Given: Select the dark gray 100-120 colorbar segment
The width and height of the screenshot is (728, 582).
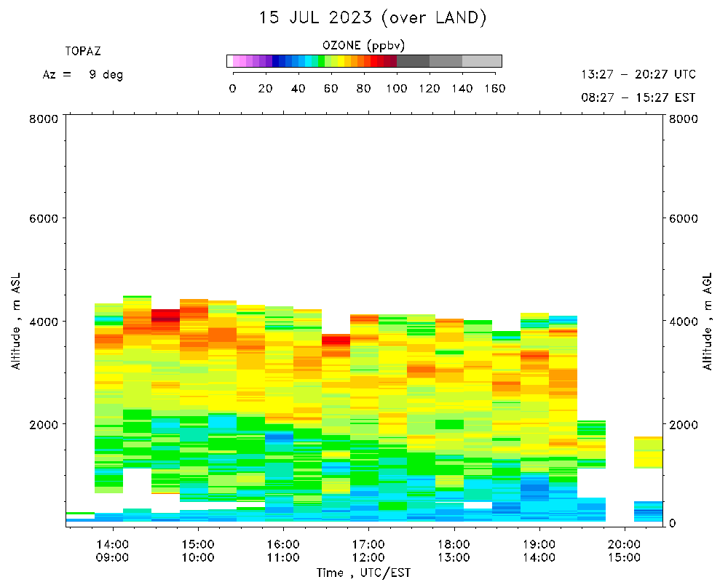Looking at the screenshot, I should click(414, 61).
